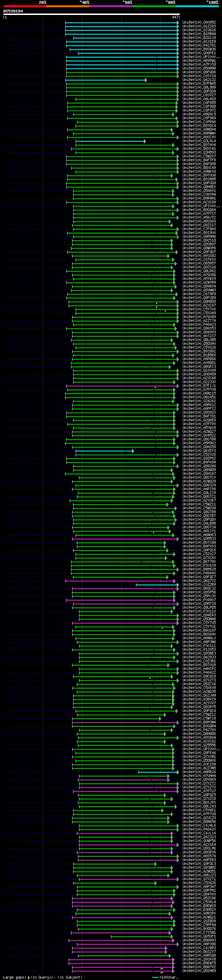Image resolution: width=222 pixels, height=980 pixels.
Task: Click hit UniRef100_A9QVL5
Action: [x=199, y=114]
